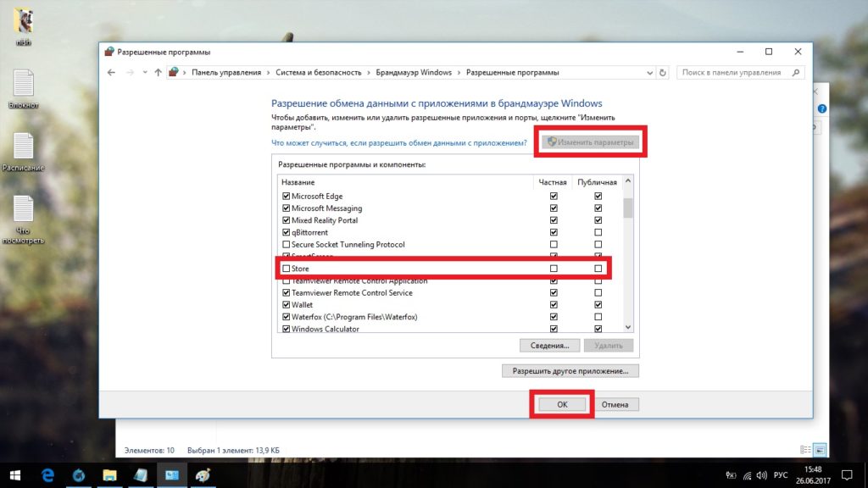Click the allowed apps list scrollbar thumb

point(628,208)
